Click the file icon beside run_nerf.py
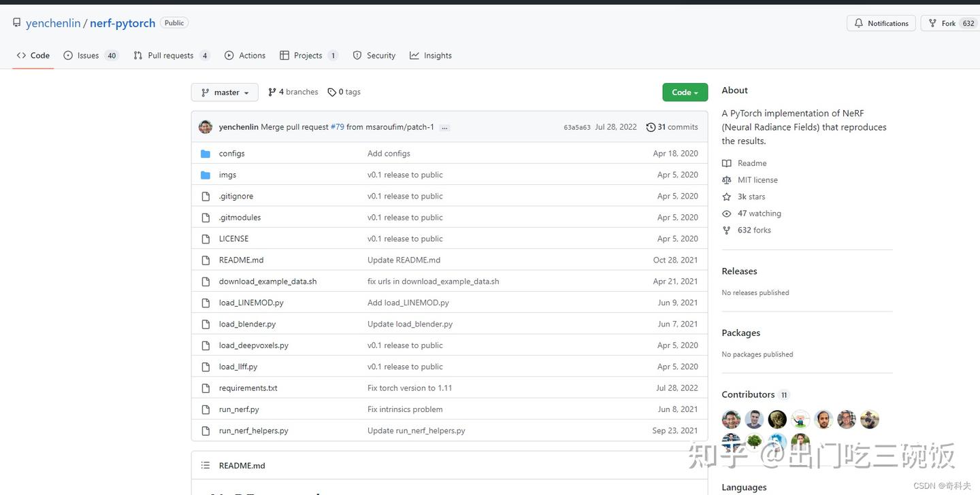This screenshot has width=980, height=495. [x=206, y=409]
